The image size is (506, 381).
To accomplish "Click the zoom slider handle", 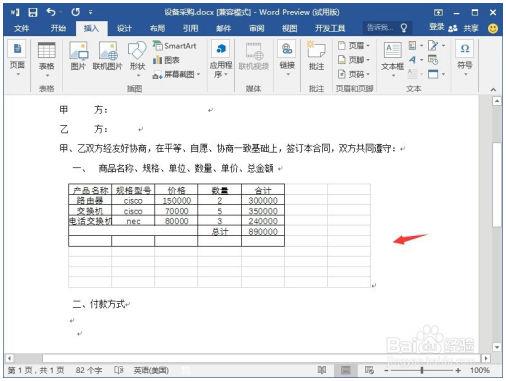I will tap(422, 370).
